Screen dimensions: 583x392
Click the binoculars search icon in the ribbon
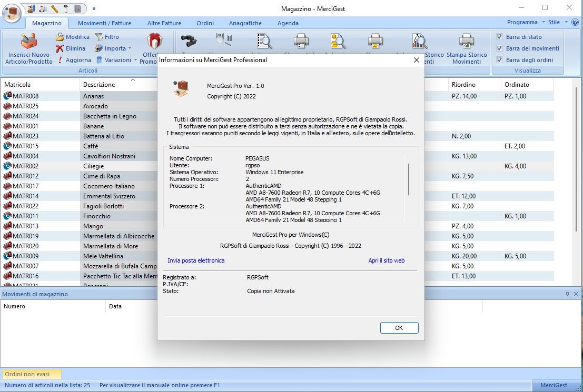point(189,41)
